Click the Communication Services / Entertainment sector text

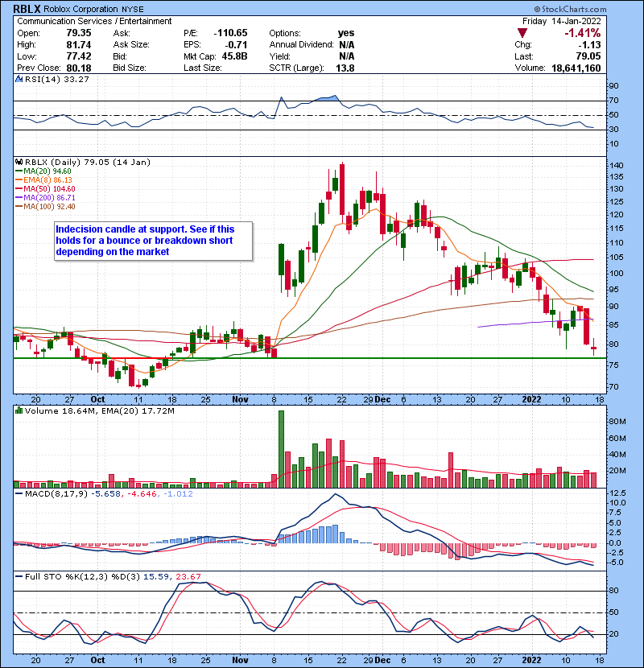pos(94,21)
